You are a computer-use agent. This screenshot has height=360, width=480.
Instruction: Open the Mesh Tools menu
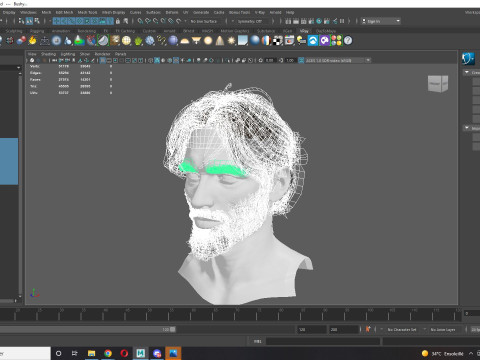click(x=87, y=12)
